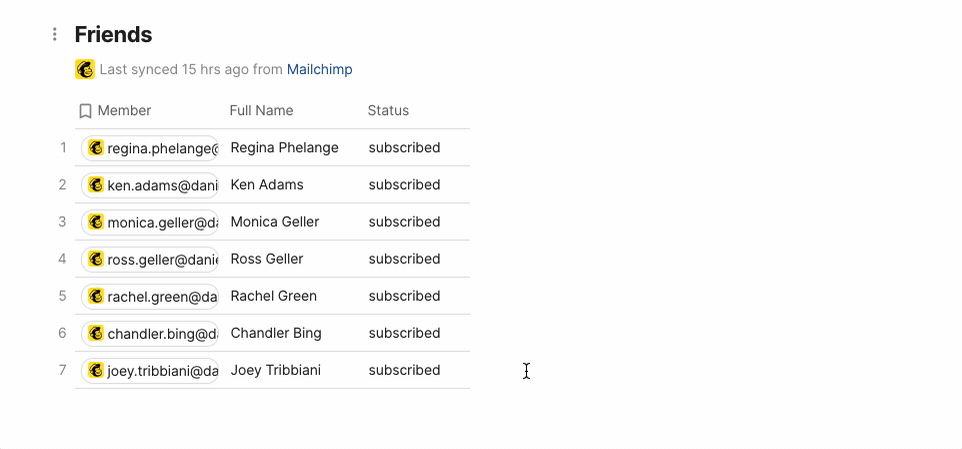
Task: Click Mailchimp icon in rachel.green chip
Action: tap(96, 296)
